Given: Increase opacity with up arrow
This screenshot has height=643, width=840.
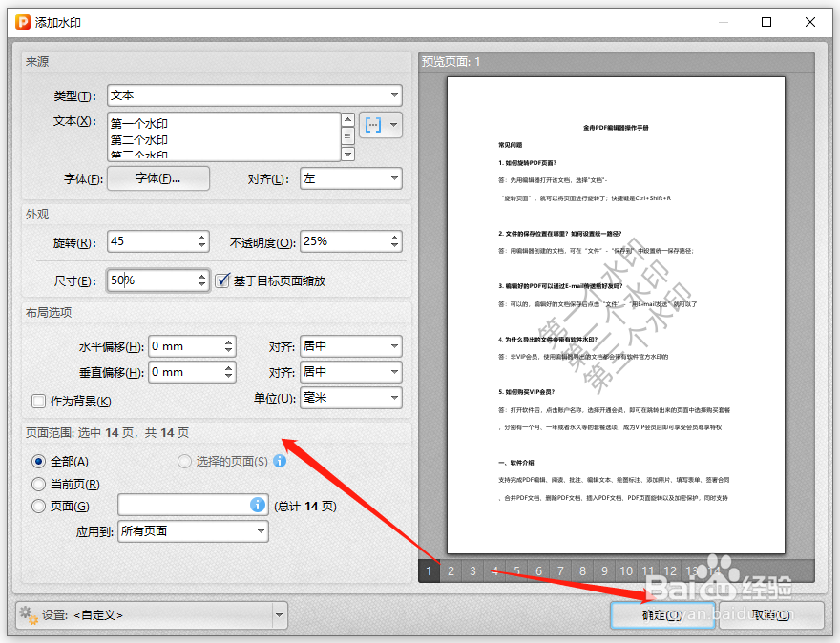Looking at the screenshot, I should pos(395,237).
